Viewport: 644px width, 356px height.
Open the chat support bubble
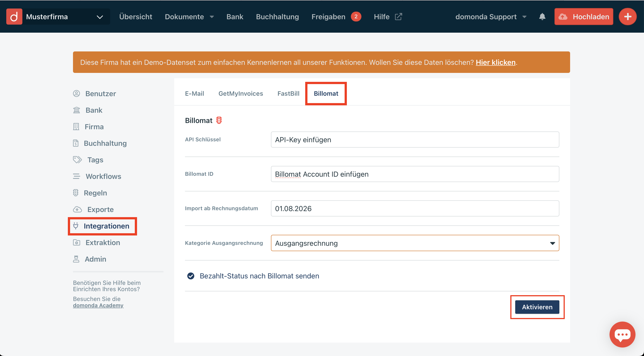click(622, 334)
